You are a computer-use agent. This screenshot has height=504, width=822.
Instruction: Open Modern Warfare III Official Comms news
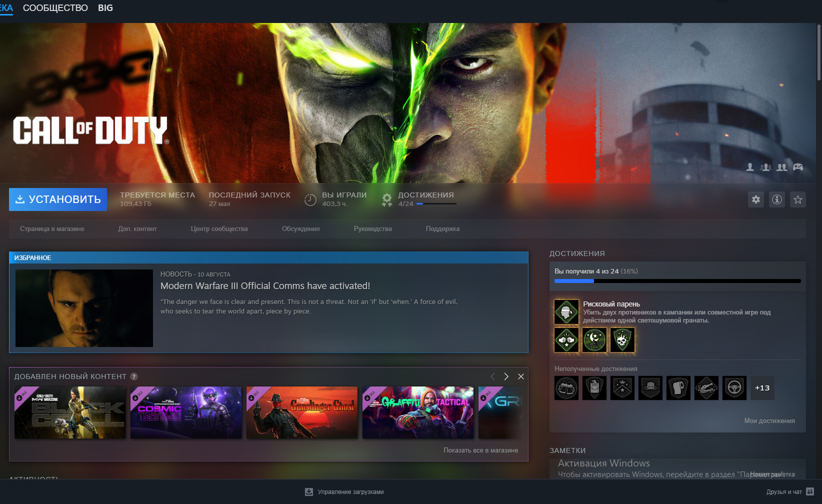point(265,286)
